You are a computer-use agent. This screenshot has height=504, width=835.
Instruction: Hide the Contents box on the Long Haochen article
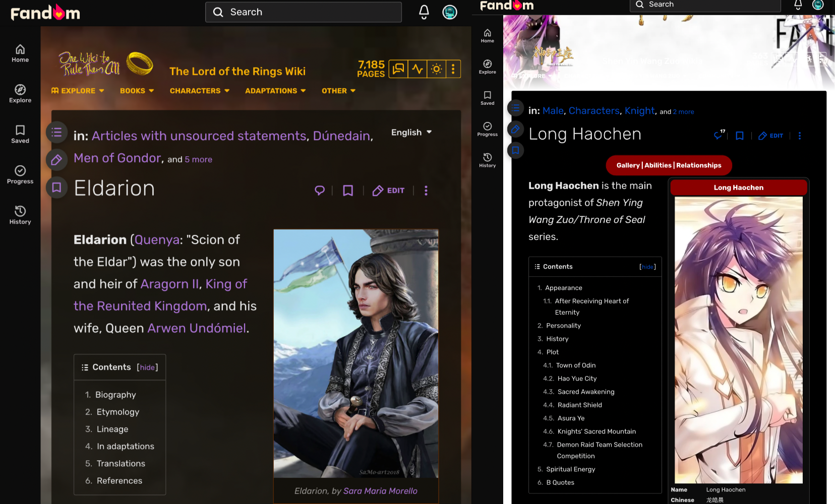[647, 267]
